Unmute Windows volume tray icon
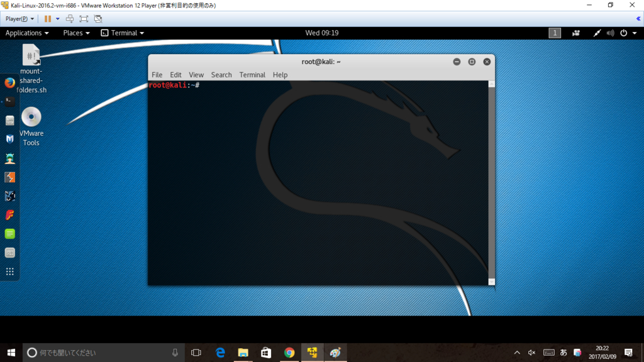This screenshot has width=644, height=362. [x=531, y=353]
